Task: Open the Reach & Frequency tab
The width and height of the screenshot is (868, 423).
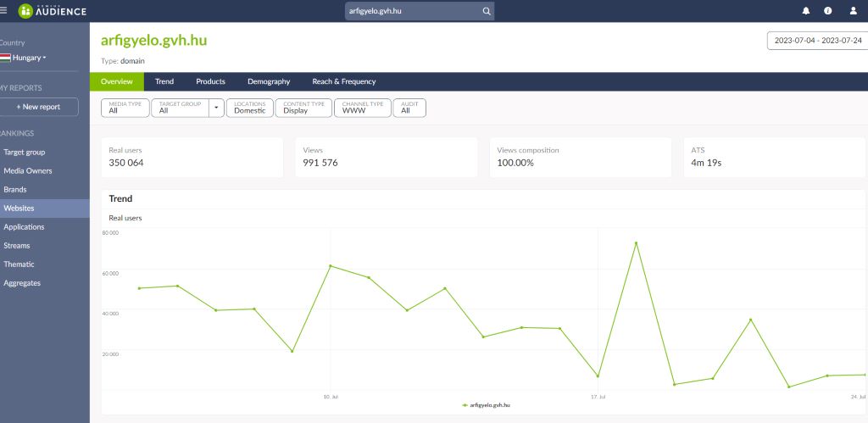Action: coord(343,81)
